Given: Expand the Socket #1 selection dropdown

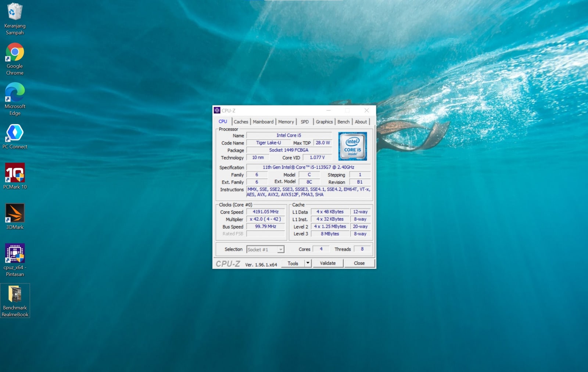Looking at the screenshot, I should point(280,250).
